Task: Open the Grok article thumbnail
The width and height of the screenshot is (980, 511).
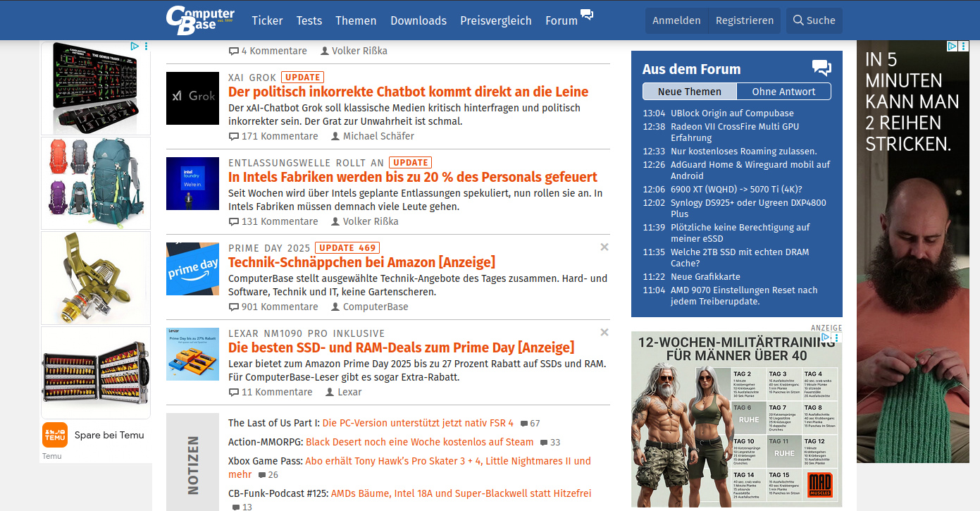Action: 193,98
